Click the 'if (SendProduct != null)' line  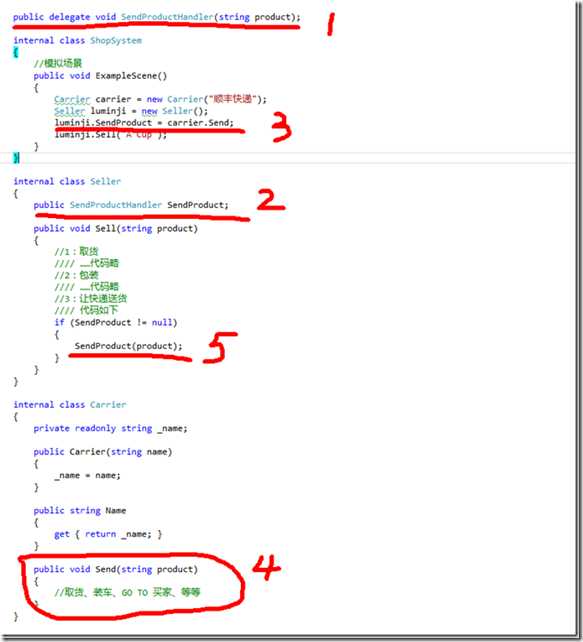[x=116, y=323]
